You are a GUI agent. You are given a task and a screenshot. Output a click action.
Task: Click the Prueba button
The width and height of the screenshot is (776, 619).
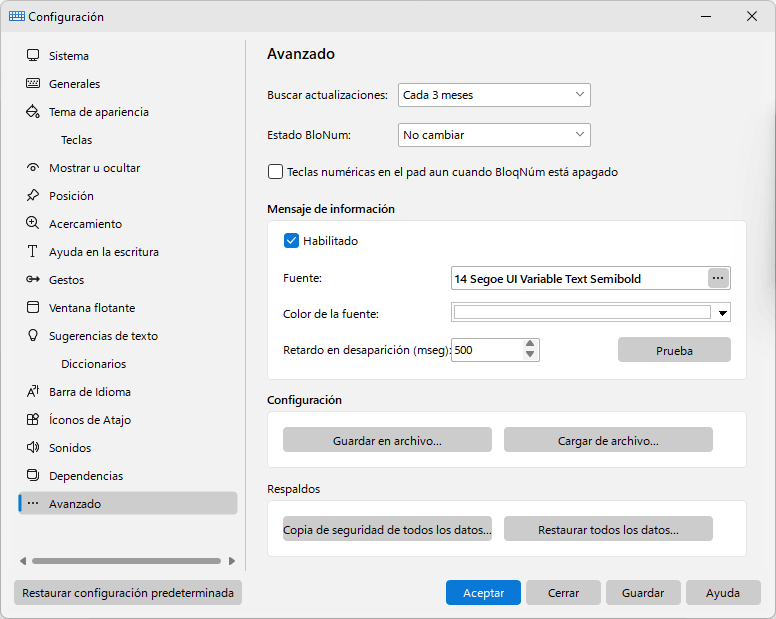coord(674,350)
